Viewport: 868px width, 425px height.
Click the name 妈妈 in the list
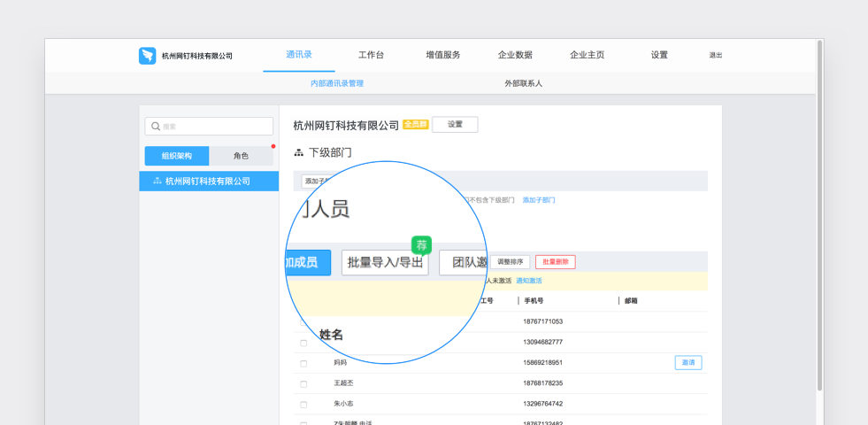click(x=341, y=363)
